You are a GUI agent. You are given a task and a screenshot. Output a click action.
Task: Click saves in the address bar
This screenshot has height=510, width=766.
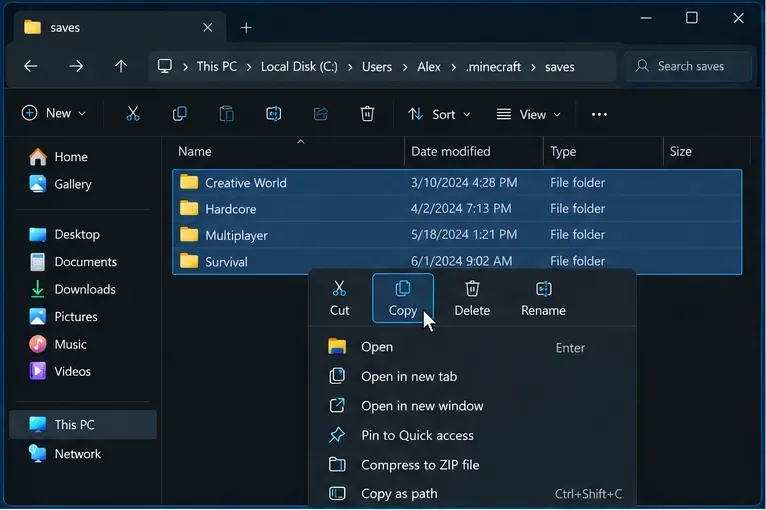560,66
